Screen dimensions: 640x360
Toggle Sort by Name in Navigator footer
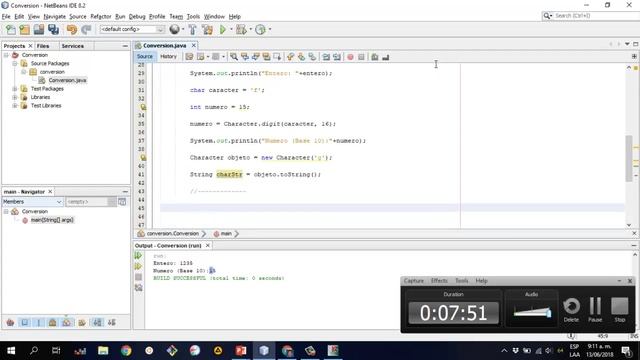pyautogui.click(x=98, y=322)
